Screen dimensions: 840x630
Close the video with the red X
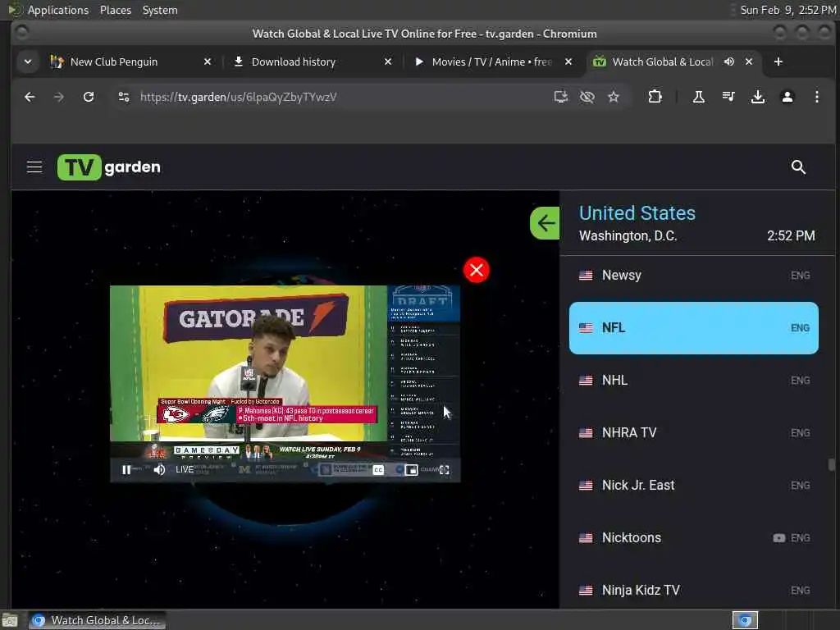[x=477, y=270]
